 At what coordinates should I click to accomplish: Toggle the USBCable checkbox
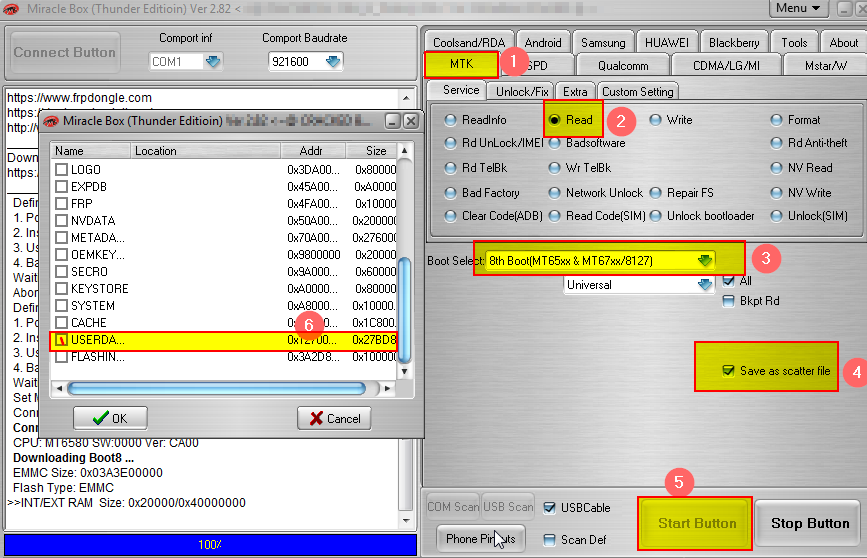pyautogui.click(x=549, y=508)
